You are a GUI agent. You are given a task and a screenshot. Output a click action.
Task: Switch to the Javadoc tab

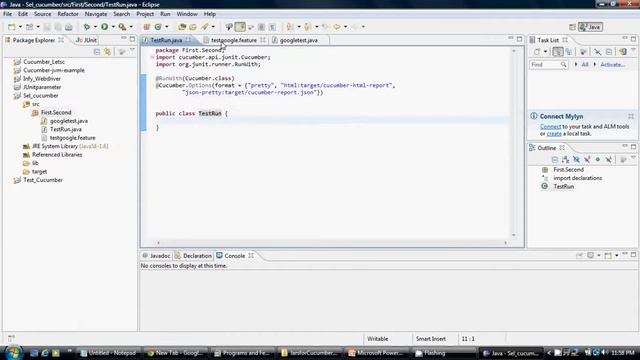[x=156, y=256]
